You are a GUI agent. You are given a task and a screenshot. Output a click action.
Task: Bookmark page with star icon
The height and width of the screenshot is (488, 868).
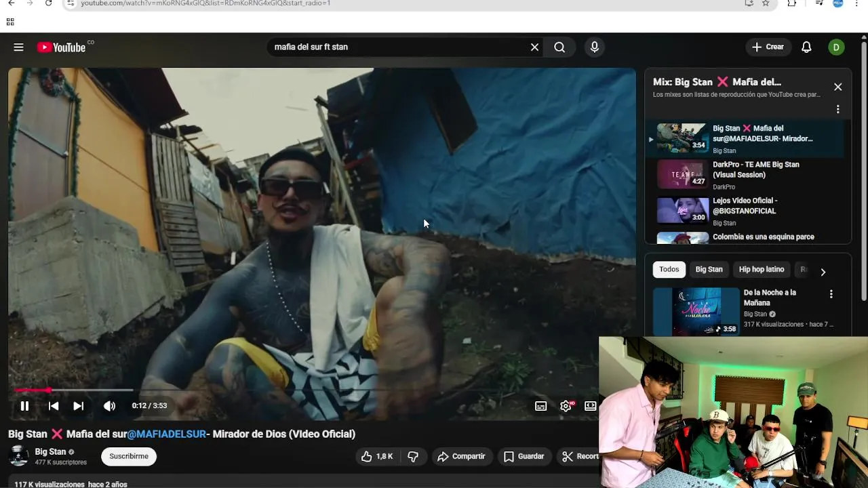point(766,3)
